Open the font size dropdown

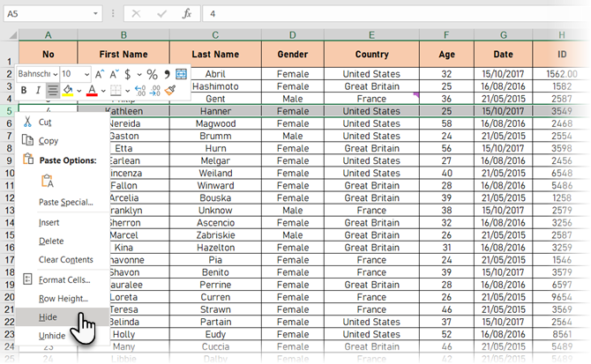click(86, 74)
